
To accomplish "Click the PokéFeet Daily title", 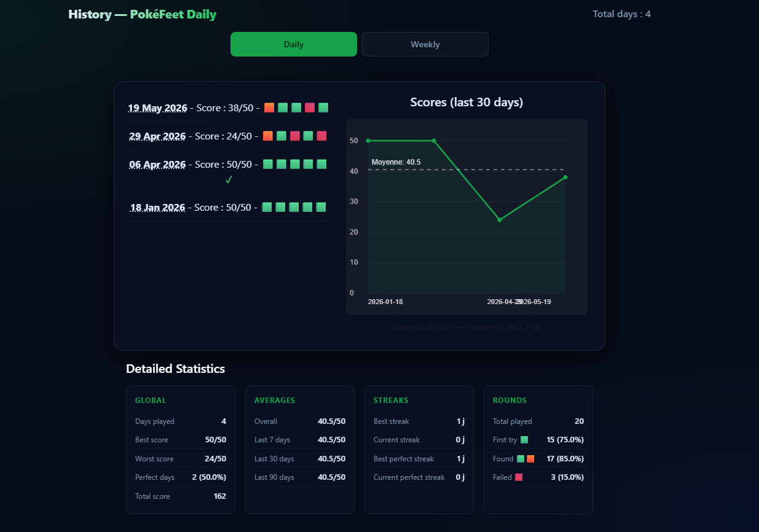I will (x=173, y=14).
